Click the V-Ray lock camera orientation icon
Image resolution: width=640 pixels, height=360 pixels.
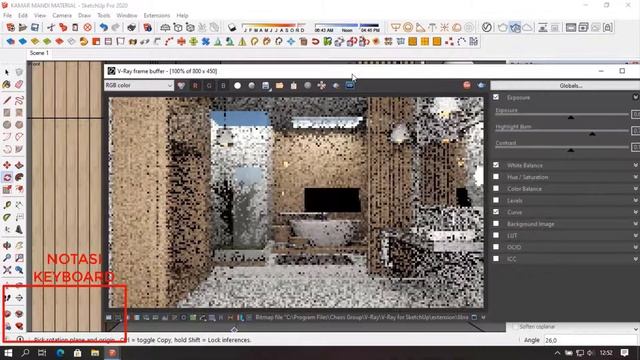click(608, 27)
